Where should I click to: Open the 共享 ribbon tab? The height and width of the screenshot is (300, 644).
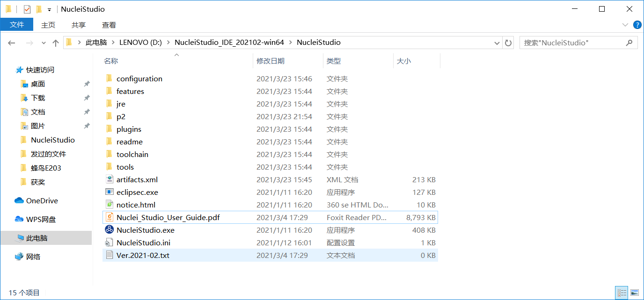(79, 25)
